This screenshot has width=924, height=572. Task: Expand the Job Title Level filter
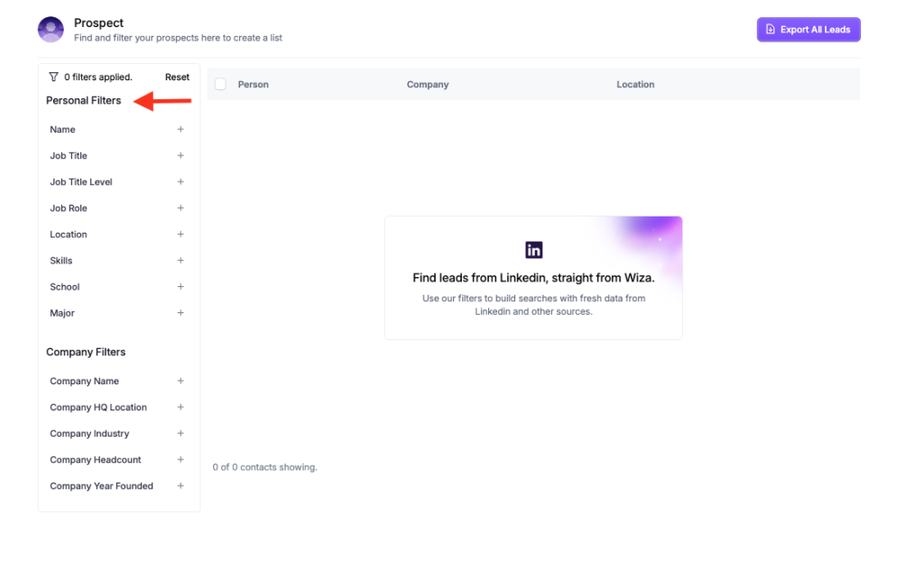[x=81, y=182]
